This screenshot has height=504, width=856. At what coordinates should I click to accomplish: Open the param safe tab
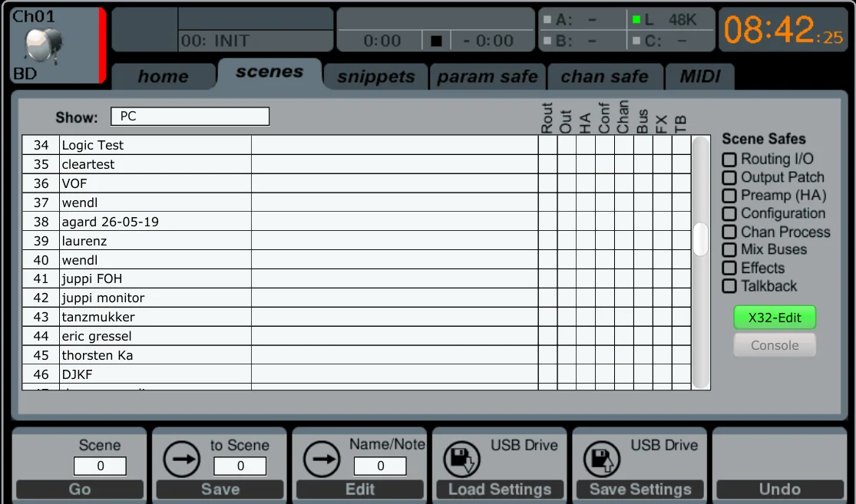tap(487, 77)
